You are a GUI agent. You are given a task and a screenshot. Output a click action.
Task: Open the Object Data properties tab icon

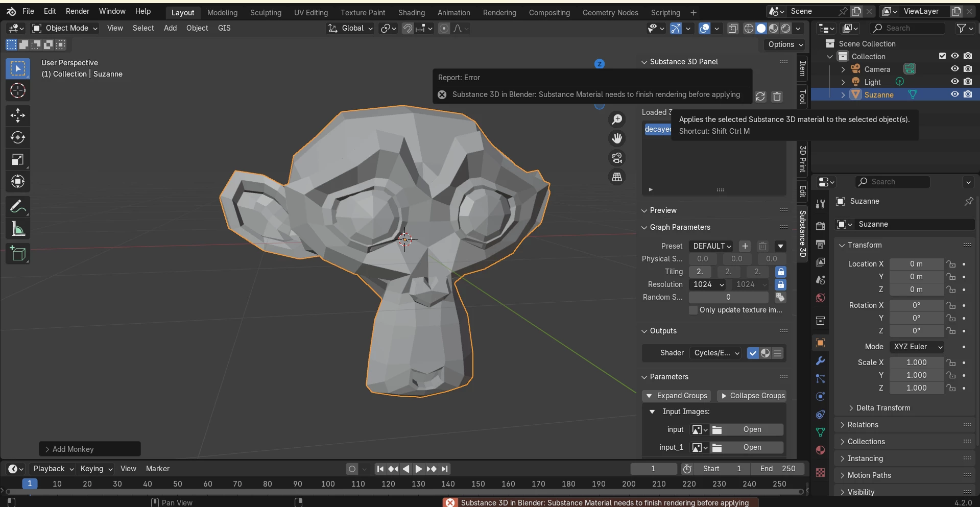point(820,432)
